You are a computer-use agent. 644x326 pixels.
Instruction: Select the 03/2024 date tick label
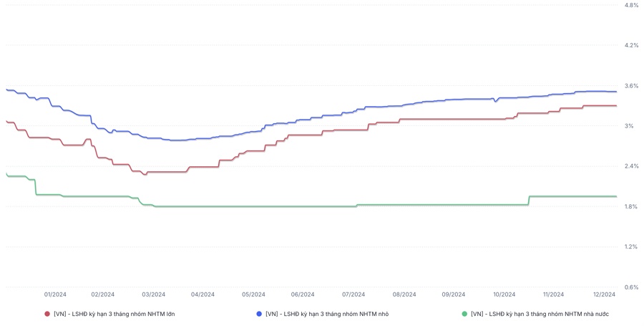pos(153,294)
